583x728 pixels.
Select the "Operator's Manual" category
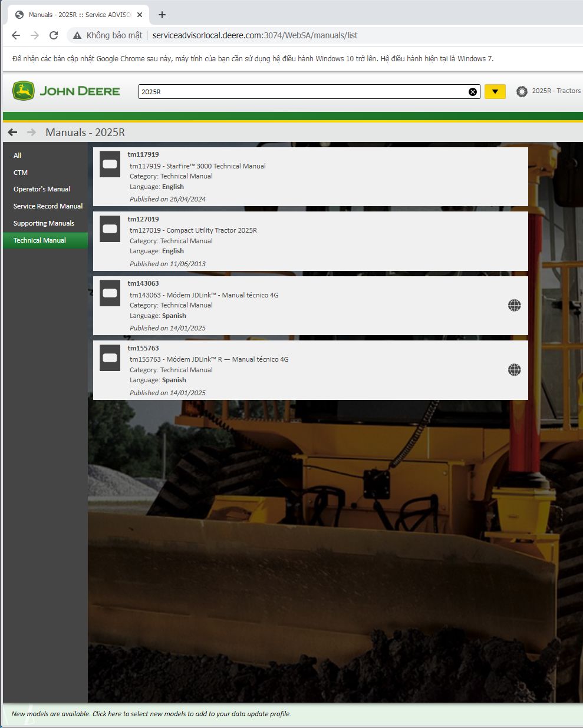(41, 189)
